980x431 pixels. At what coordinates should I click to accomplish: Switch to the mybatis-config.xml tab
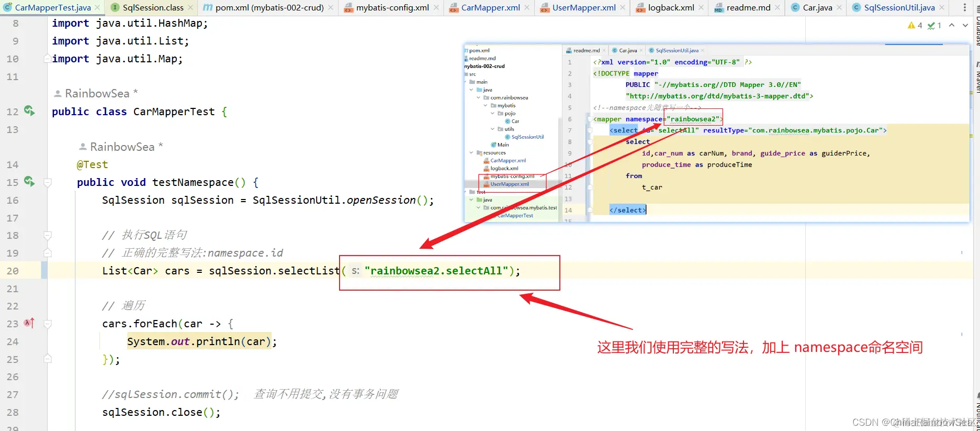click(x=392, y=7)
